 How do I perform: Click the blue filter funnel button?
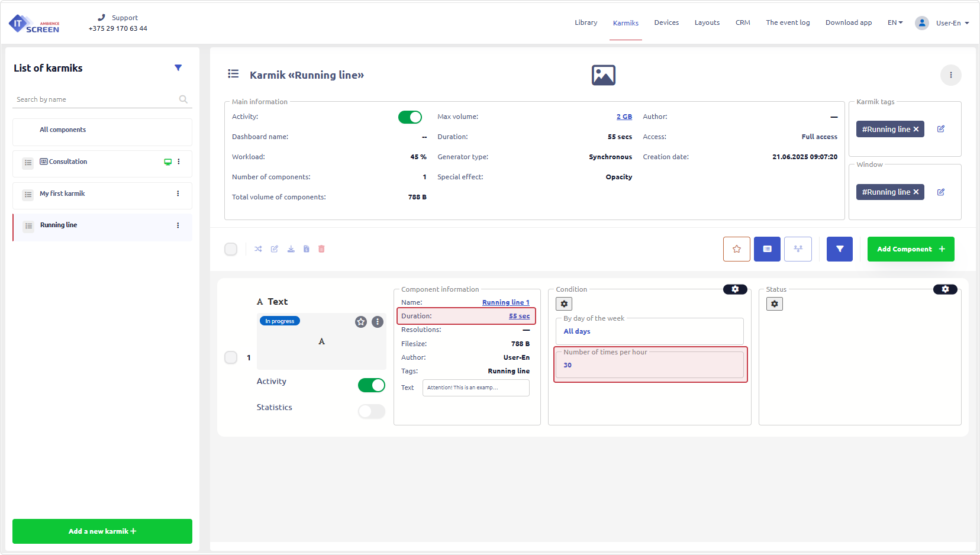click(839, 249)
